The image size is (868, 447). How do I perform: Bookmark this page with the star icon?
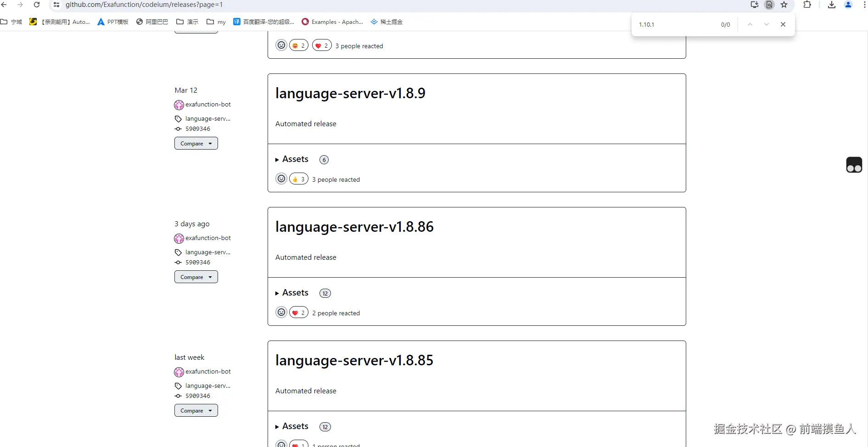click(784, 5)
